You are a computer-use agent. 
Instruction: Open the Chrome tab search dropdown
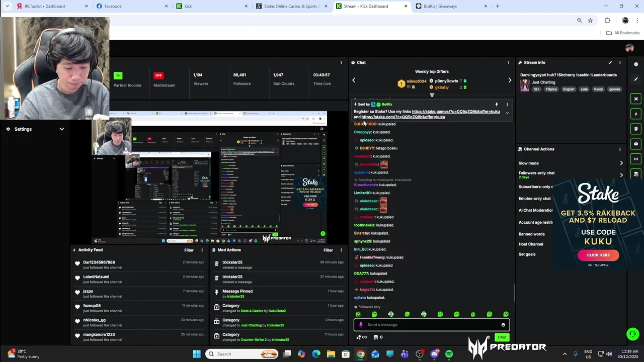[7, 6]
